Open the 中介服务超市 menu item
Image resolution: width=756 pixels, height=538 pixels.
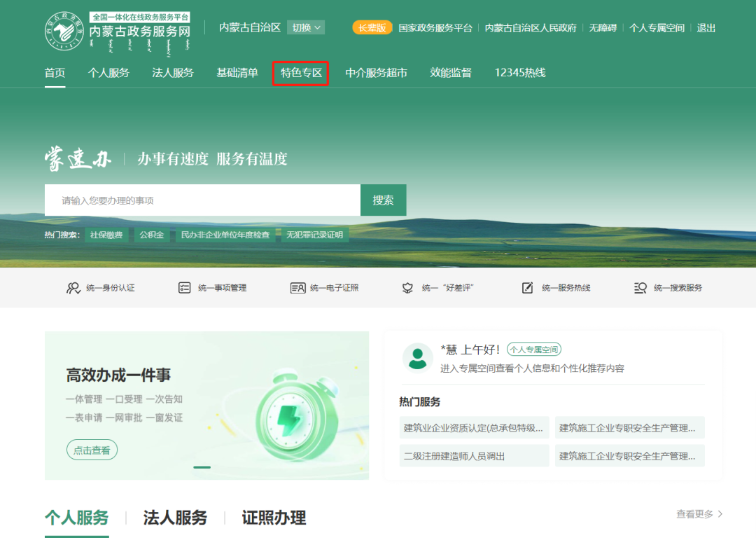[x=376, y=73]
